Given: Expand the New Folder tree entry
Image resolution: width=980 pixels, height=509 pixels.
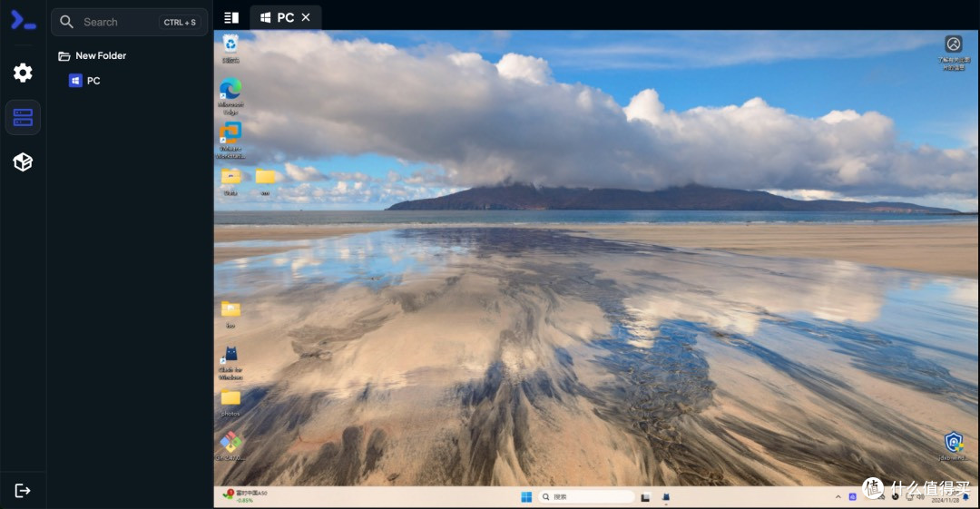Looking at the screenshot, I should (92, 55).
